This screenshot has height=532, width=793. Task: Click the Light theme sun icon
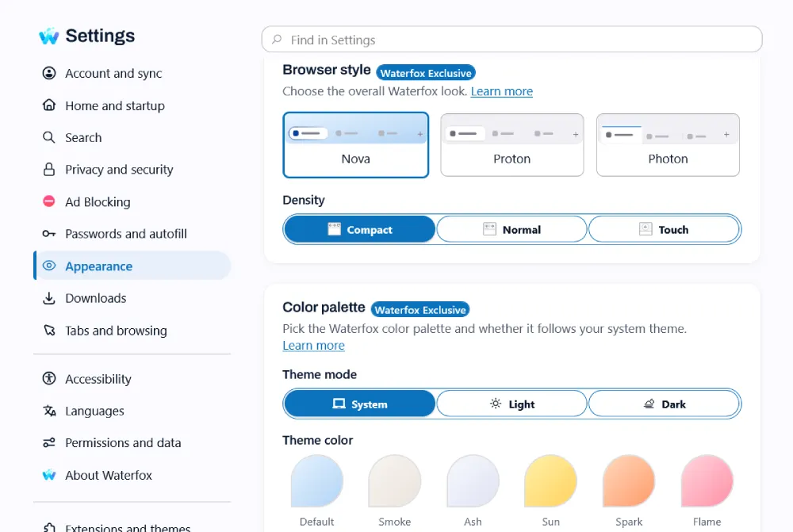[496, 404]
